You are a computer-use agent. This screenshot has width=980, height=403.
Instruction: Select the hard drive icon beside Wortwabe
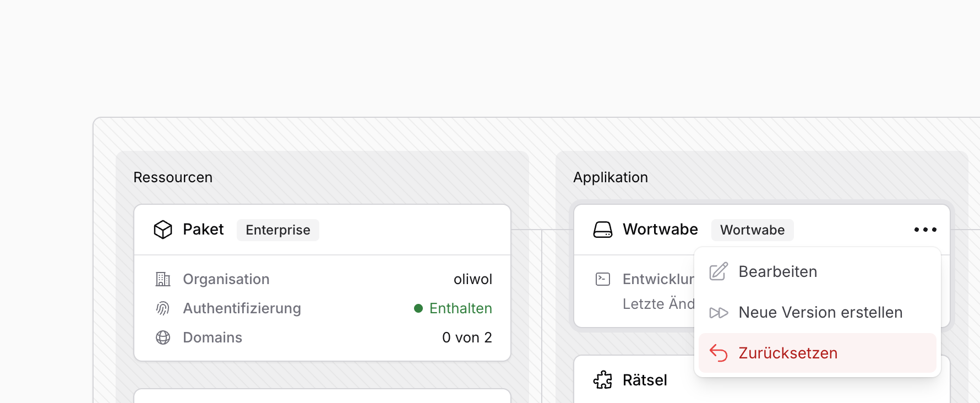603,230
